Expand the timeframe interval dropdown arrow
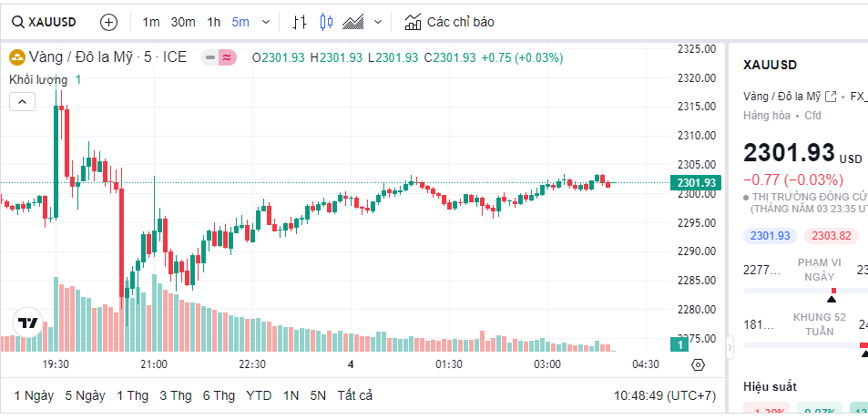 pos(265,22)
